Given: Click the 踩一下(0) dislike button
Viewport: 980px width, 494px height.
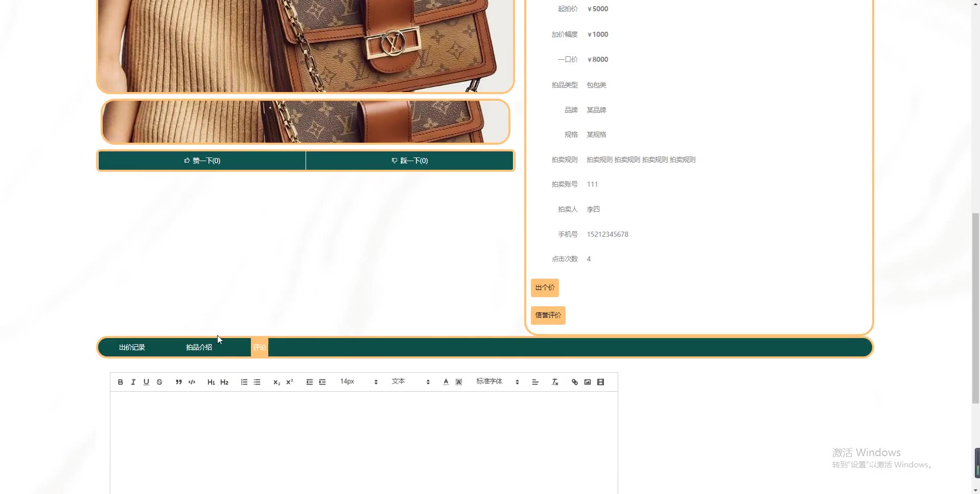Looking at the screenshot, I should point(410,161).
